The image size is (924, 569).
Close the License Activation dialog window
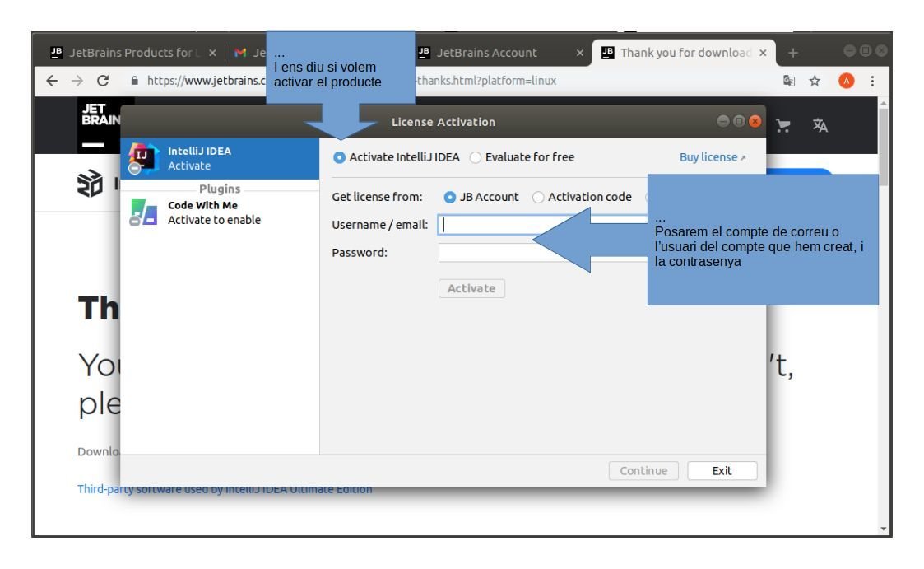(755, 122)
